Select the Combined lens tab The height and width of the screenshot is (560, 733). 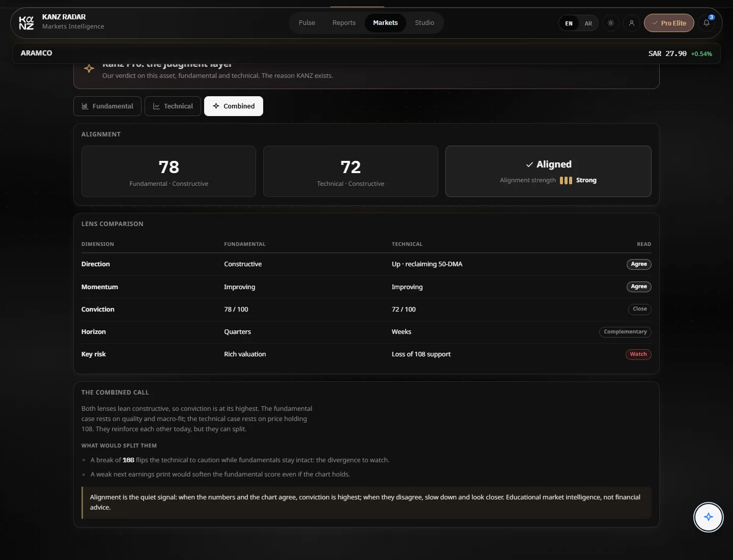(234, 106)
